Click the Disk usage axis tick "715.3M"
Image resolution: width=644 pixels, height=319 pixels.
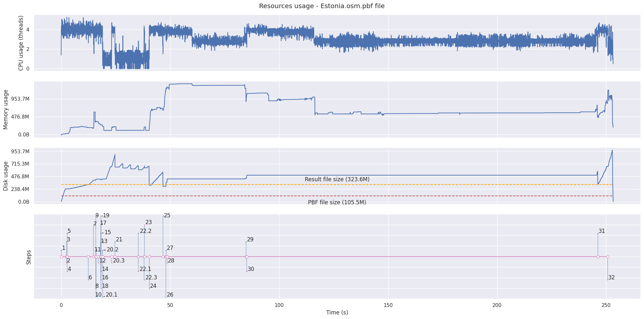click(x=20, y=164)
